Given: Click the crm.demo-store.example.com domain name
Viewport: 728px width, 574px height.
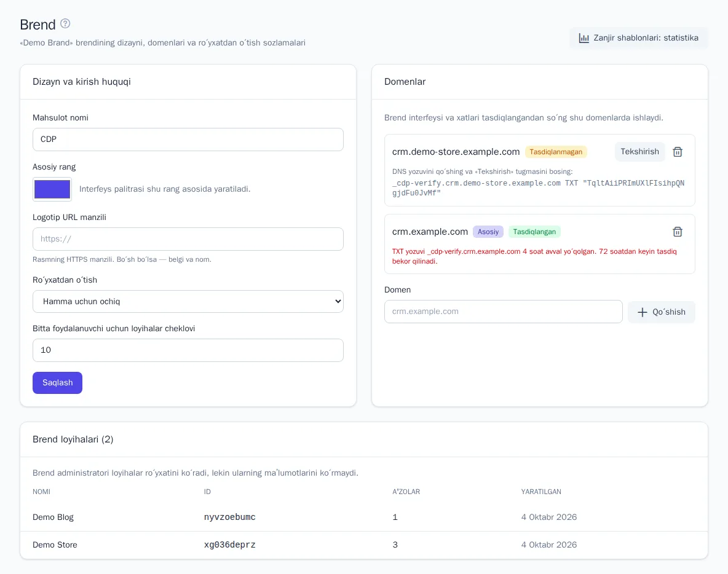Looking at the screenshot, I should pyautogui.click(x=456, y=152).
